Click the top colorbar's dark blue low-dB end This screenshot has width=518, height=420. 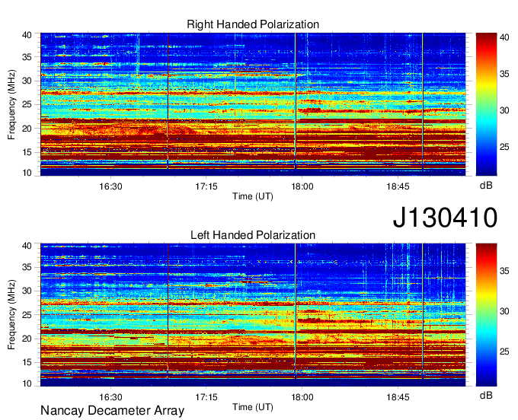tap(486, 170)
